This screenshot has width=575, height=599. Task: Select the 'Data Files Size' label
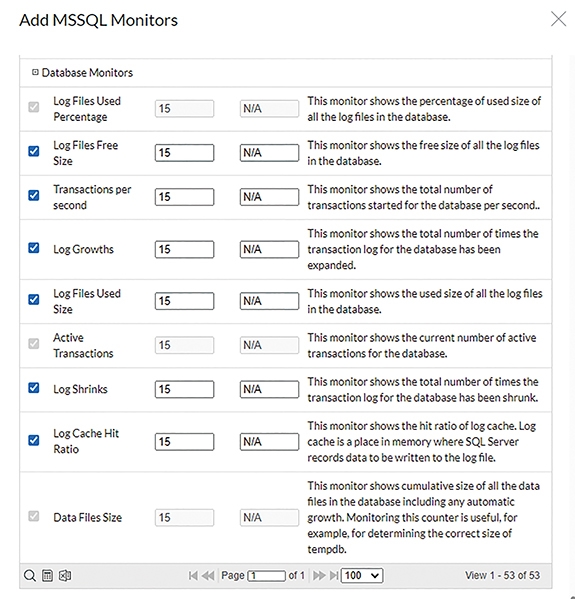87,518
